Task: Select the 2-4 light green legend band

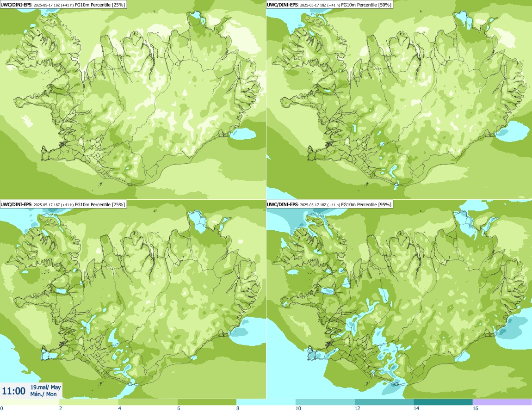Action: tap(88, 402)
